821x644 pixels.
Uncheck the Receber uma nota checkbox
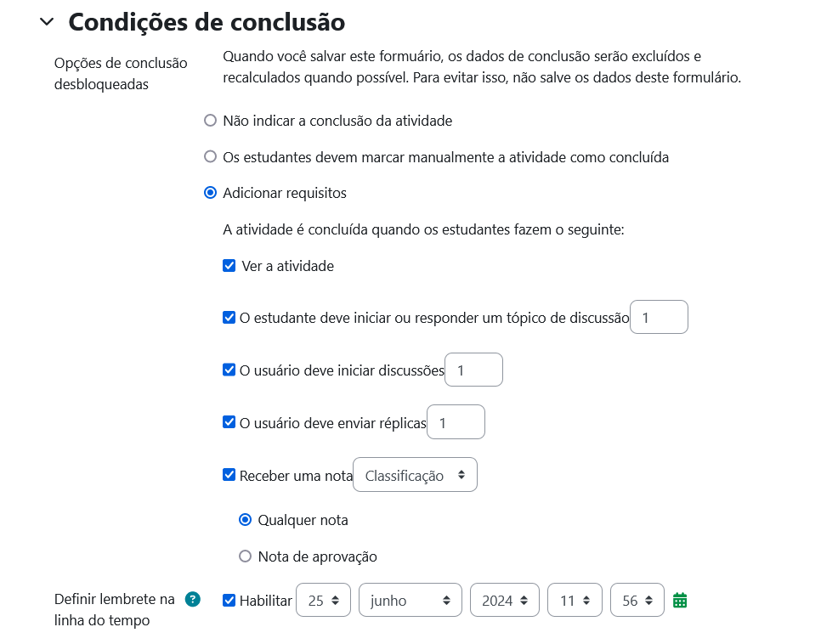(x=229, y=475)
